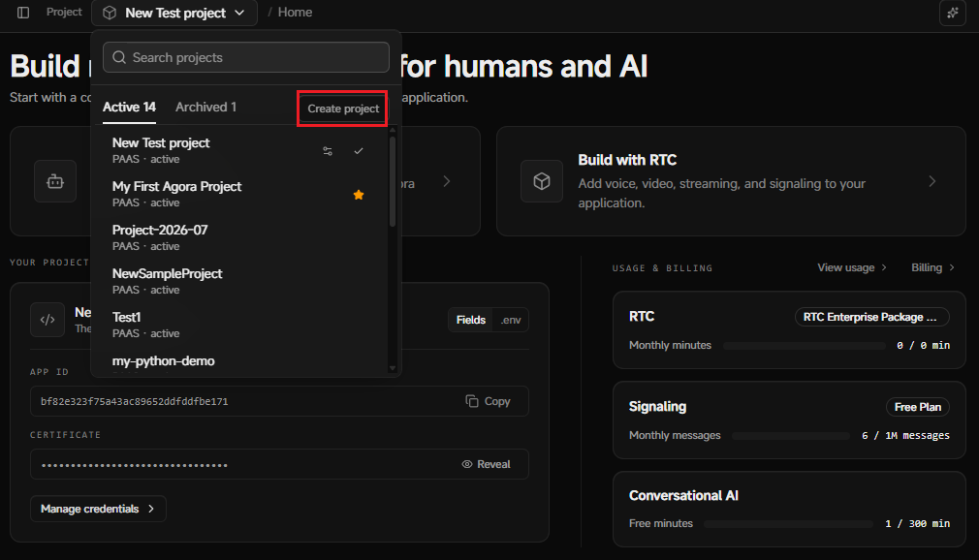
Task: Click the masked certificate field
Action: pyautogui.click(x=279, y=464)
